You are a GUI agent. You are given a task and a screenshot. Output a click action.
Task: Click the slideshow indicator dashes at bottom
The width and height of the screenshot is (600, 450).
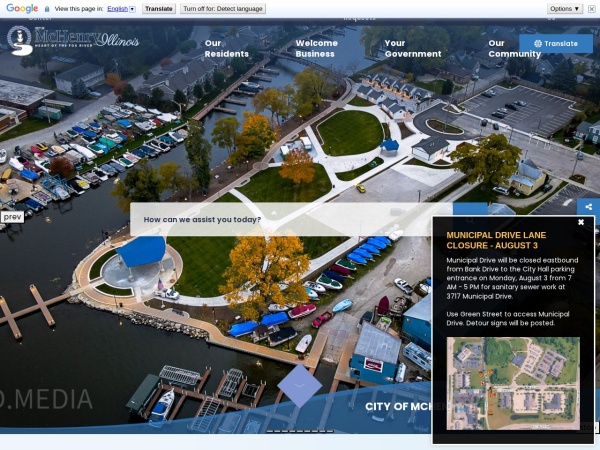click(x=299, y=431)
